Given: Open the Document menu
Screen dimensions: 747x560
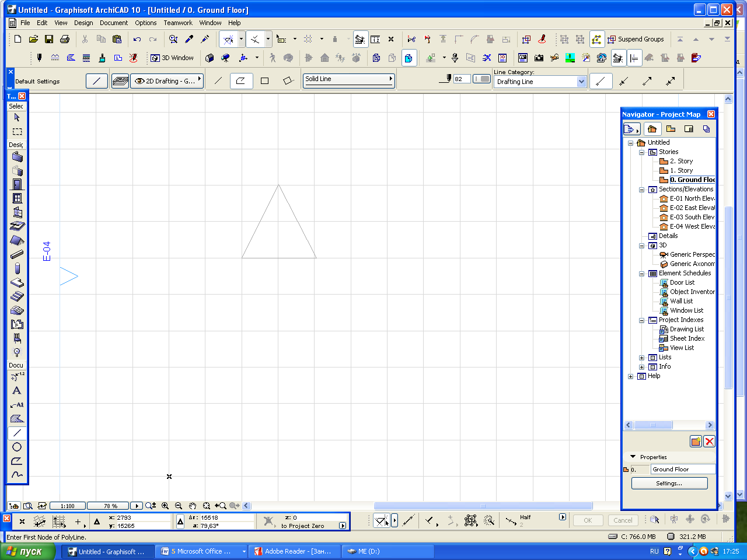Looking at the screenshot, I should (x=114, y=23).
